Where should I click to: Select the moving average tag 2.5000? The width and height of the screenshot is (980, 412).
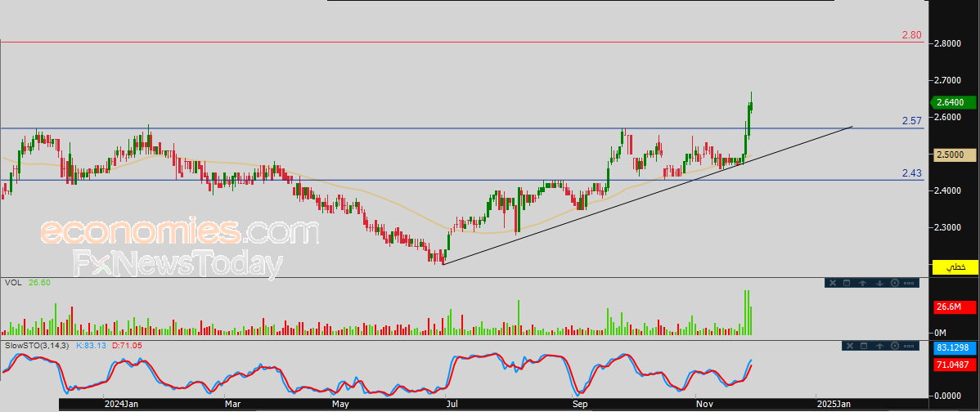955,154
